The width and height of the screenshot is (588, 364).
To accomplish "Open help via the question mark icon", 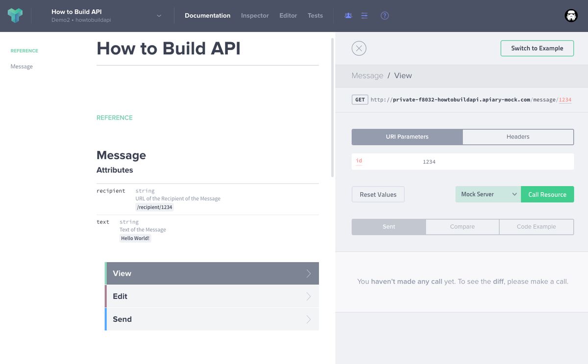I will [385, 15].
